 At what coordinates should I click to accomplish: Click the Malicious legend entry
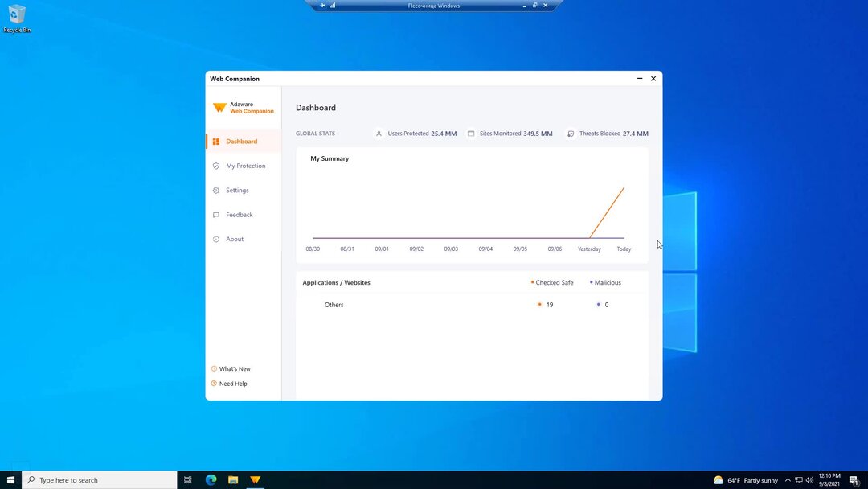point(605,282)
